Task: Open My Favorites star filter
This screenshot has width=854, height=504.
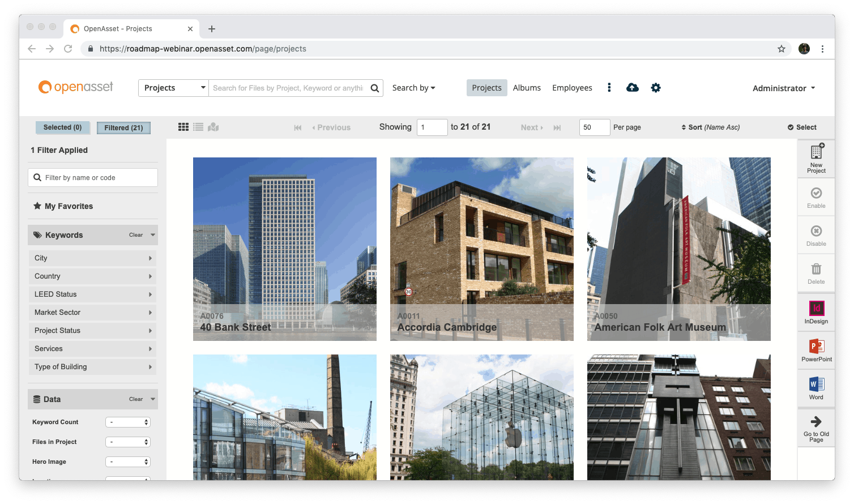Action: (x=63, y=206)
